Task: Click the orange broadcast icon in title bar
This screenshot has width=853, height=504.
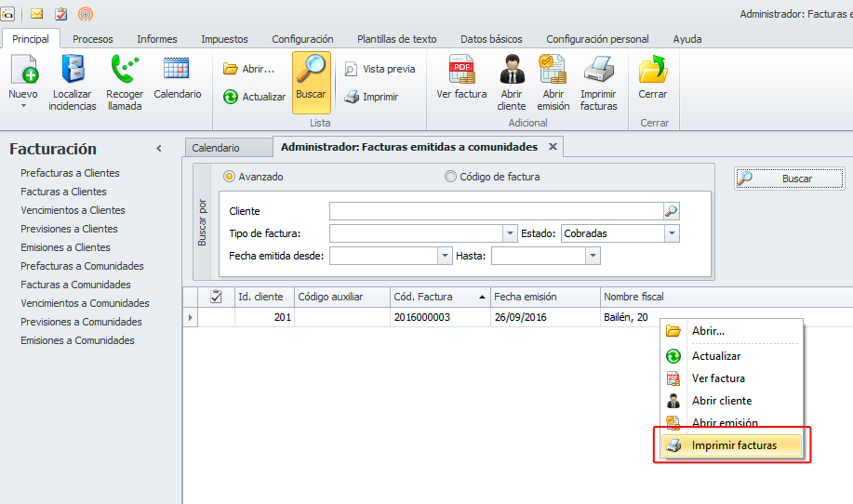Action: click(x=86, y=14)
